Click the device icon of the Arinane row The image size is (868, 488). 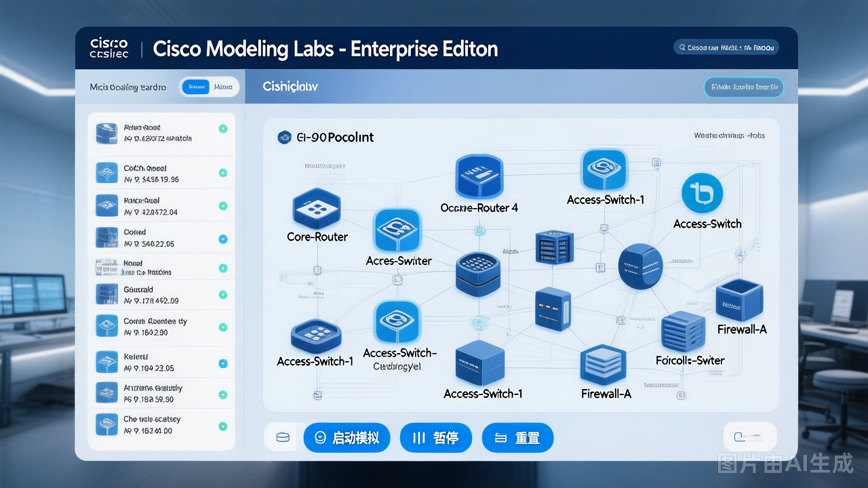[x=108, y=393]
